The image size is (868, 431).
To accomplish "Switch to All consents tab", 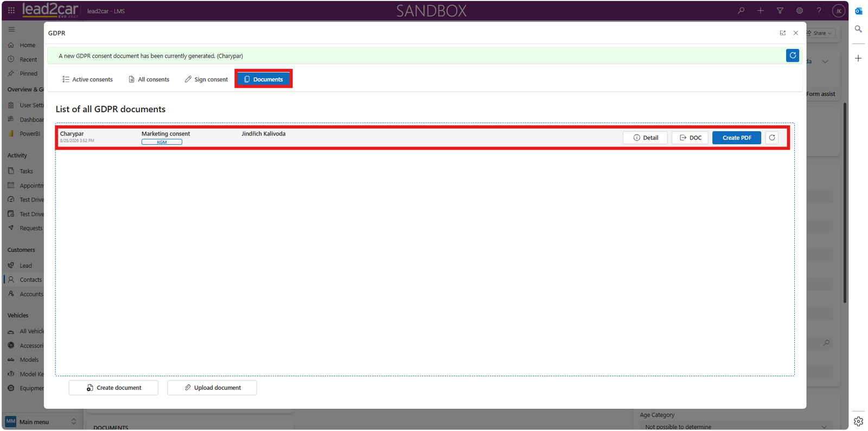I will [149, 79].
